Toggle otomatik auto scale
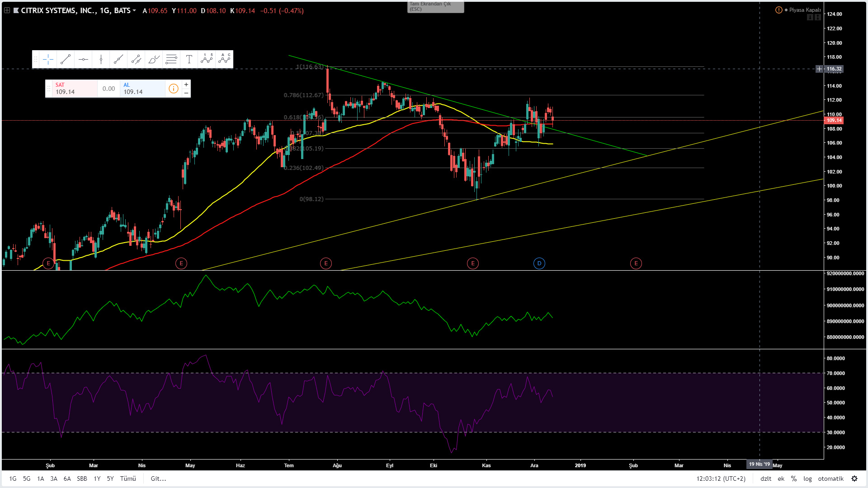Screen dimensions: 868x488 coord(830,479)
